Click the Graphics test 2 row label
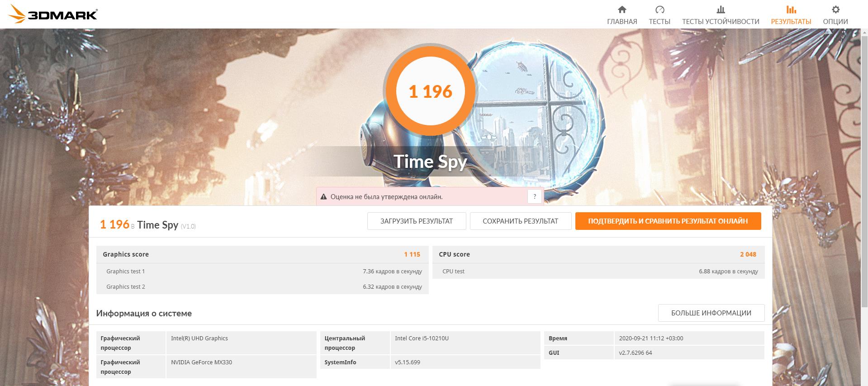The width and height of the screenshot is (868, 386). [126, 287]
